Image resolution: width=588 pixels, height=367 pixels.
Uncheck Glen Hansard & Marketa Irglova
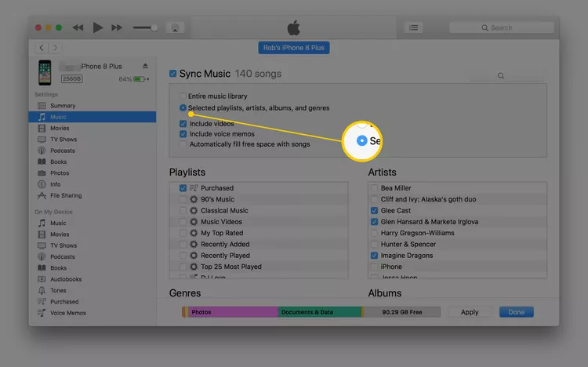tap(374, 222)
